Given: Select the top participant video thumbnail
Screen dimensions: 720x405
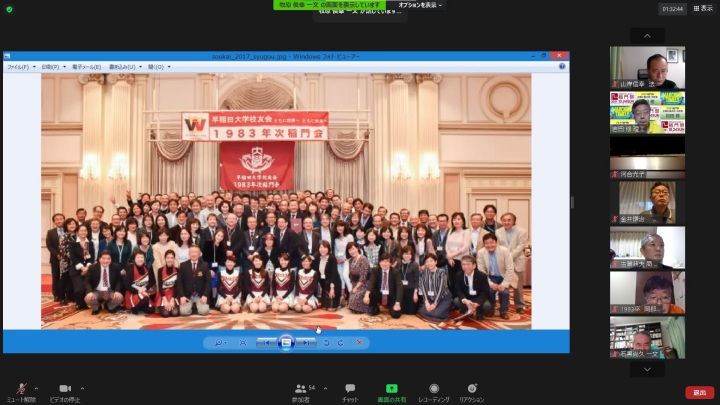Looking at the screenshot, I should pyautogui.click(x=647, y=68).
